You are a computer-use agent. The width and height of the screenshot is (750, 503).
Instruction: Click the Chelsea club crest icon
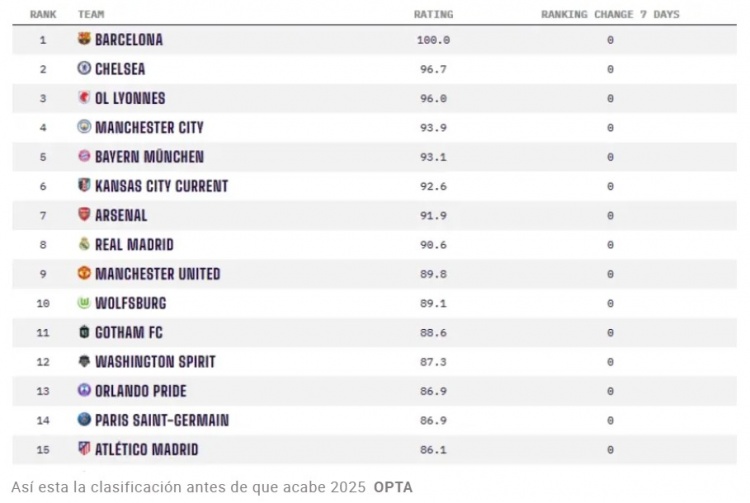[x=84, y=69]
